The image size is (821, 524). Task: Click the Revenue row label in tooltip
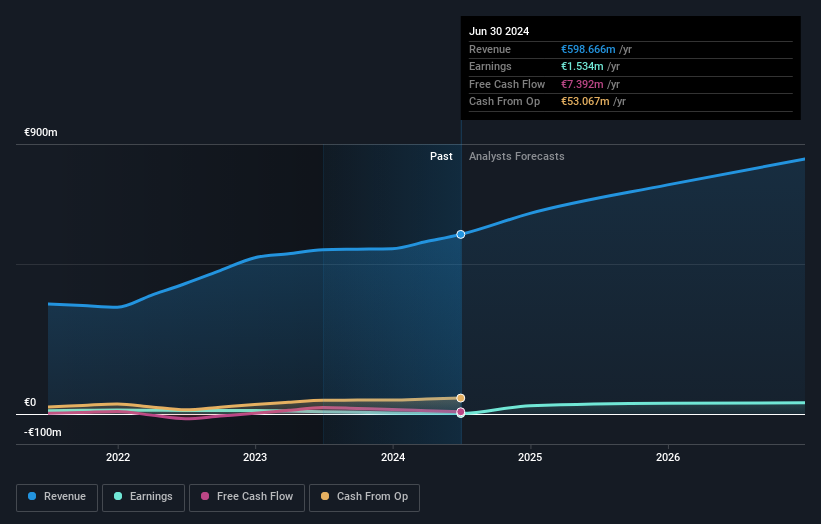(x=490, y=49)
